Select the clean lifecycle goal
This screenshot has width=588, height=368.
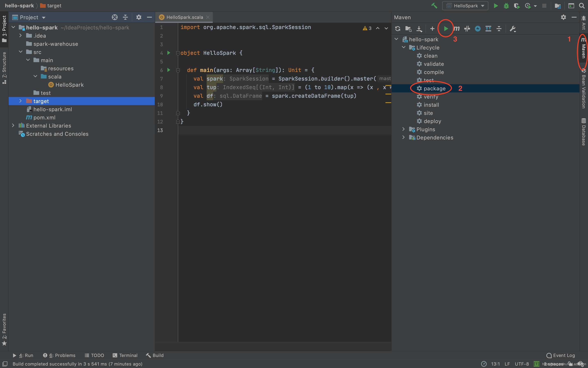[430, 56]
